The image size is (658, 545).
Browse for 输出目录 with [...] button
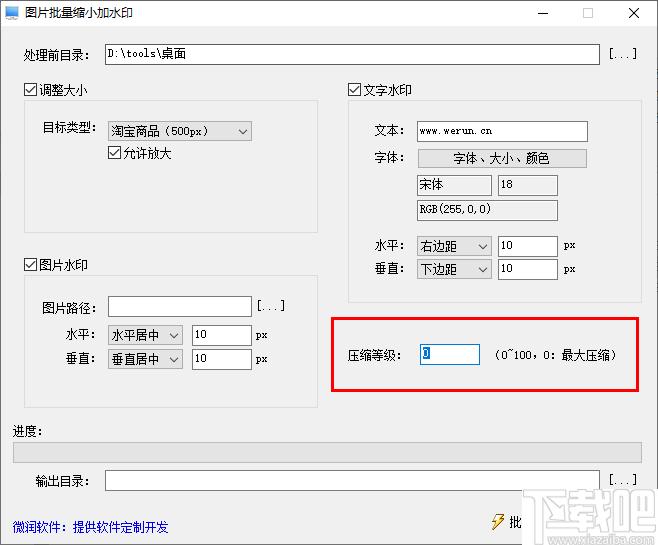coord(623,480)
